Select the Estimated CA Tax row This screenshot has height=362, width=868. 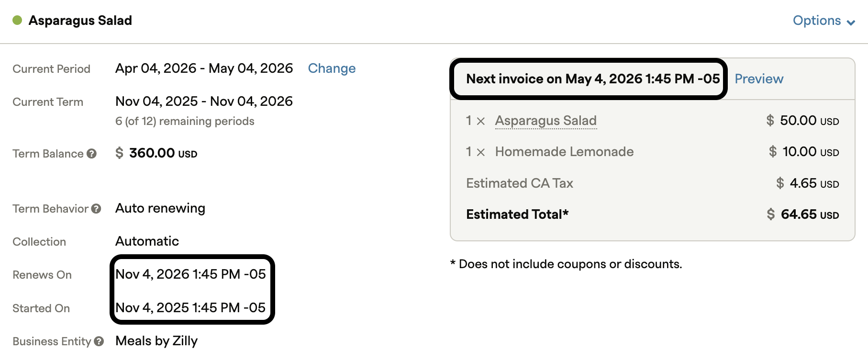(519, 183)
